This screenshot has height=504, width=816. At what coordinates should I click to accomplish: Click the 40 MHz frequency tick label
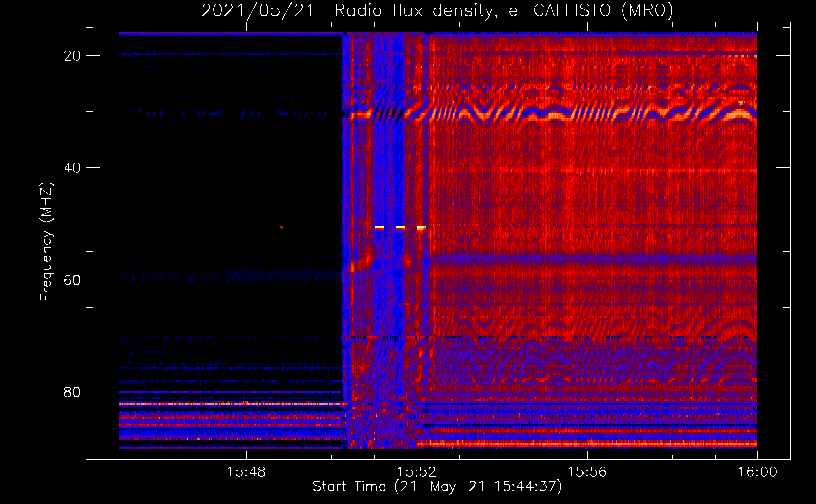(x=72, y=168)
